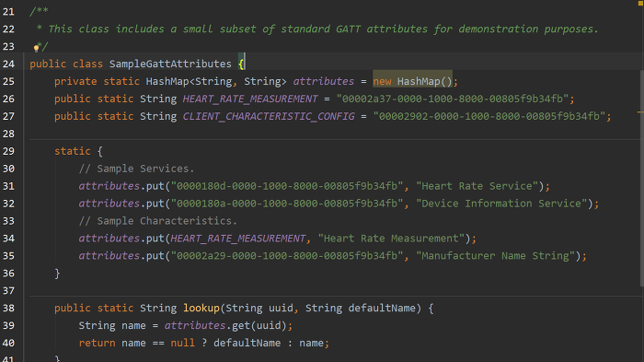Viewport: 644px width, 362px height.
Task: Click the UUID "00002a29-0000-1000-8000-00805f9b34fb" on line 35
Action: 287,255
